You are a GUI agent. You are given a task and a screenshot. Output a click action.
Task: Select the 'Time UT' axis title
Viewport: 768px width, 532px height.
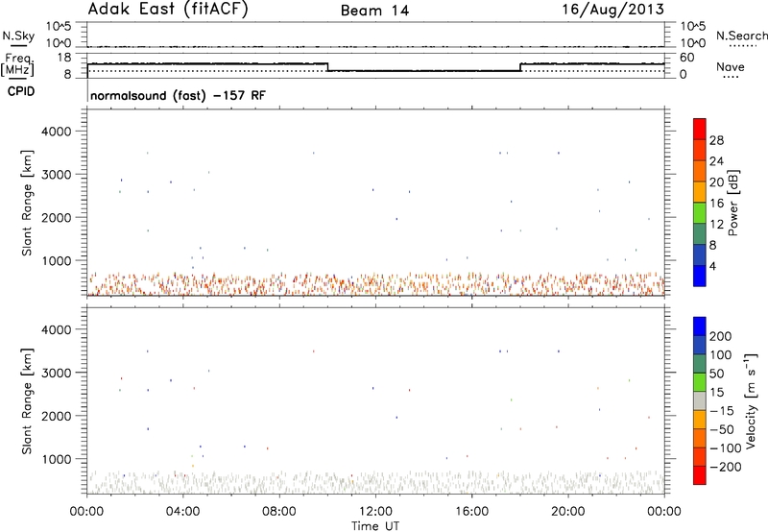375,526
